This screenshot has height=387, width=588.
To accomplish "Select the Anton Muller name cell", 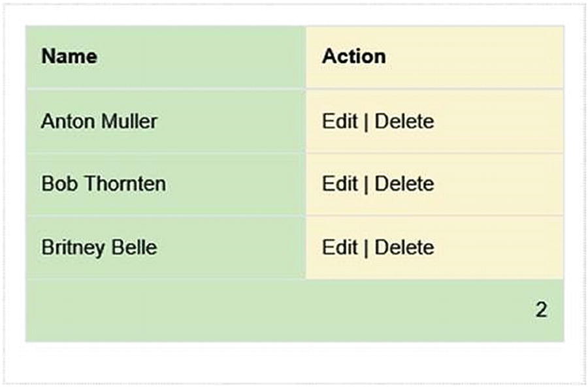I will [x=99, y=121].
